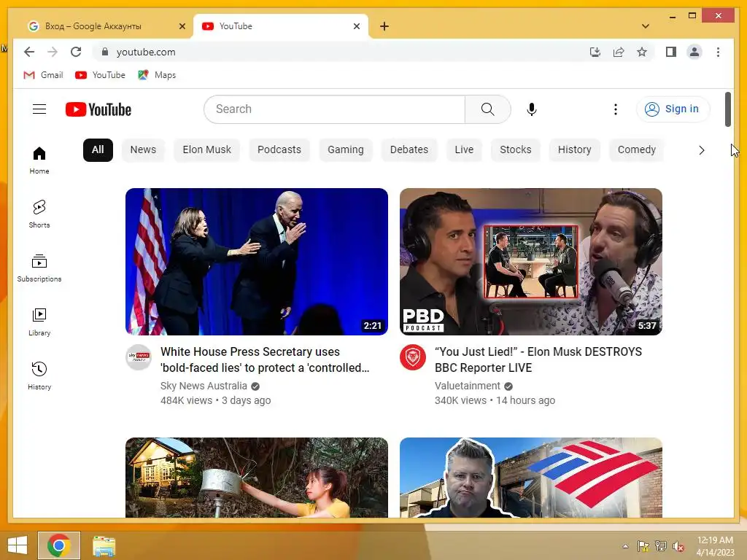Open History in sidebar
The width and height of the screenshot is (747, 560).
coord(39,376)
